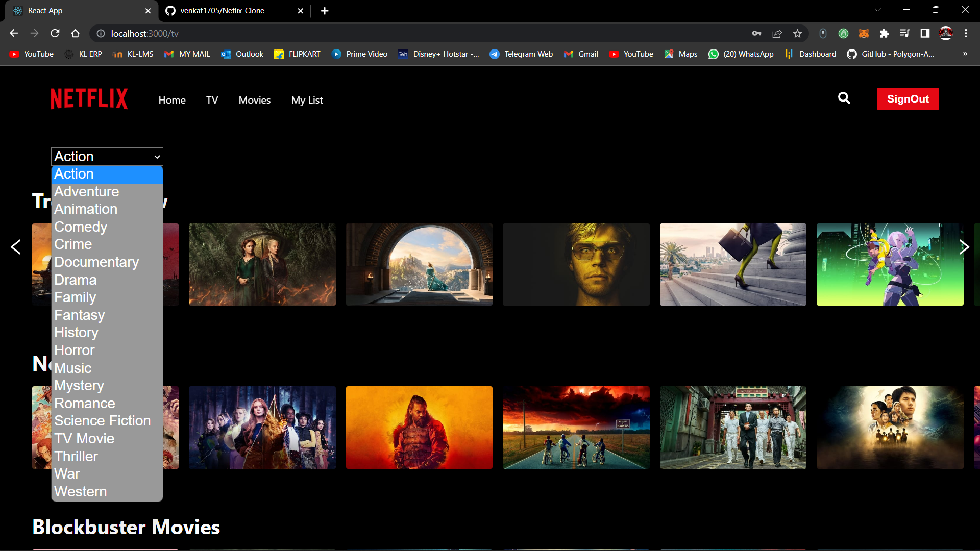Choose Romance genre option
This screenshot has height=551, width=980.
[107, 404]
